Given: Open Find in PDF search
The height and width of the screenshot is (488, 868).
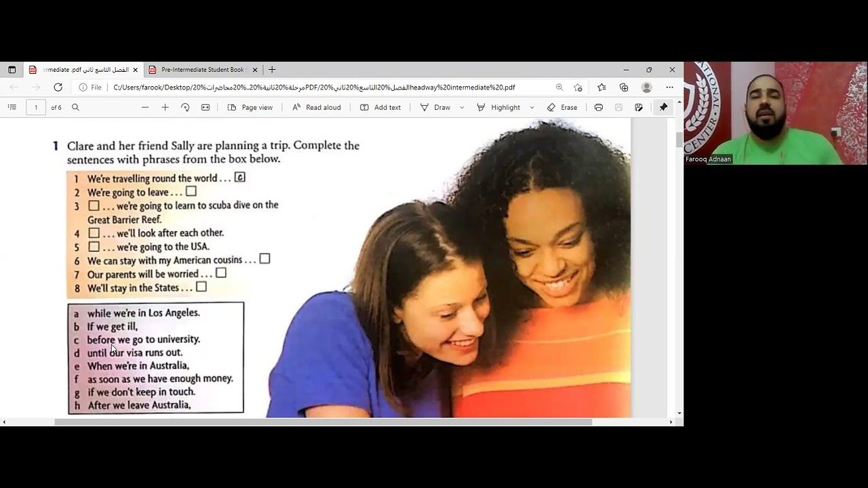Looking at the screenshot, I should point(75,107).
